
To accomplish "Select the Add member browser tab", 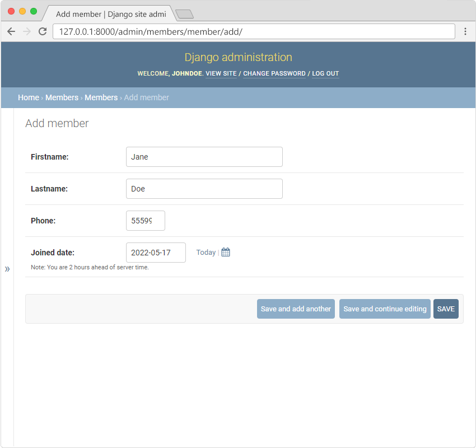I will [x=109, y=14].
